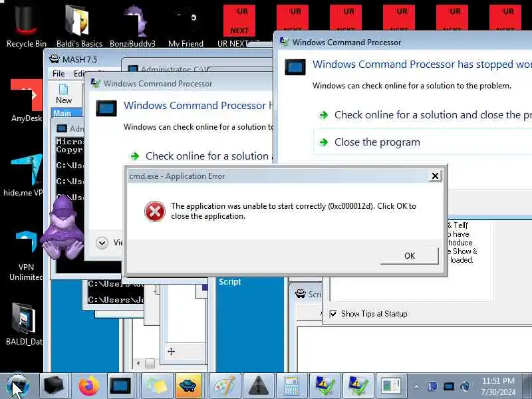
Task: Select the BonziBuddy3 desktop shortcut
Action: pyautogui.click(x=132, y=26)
